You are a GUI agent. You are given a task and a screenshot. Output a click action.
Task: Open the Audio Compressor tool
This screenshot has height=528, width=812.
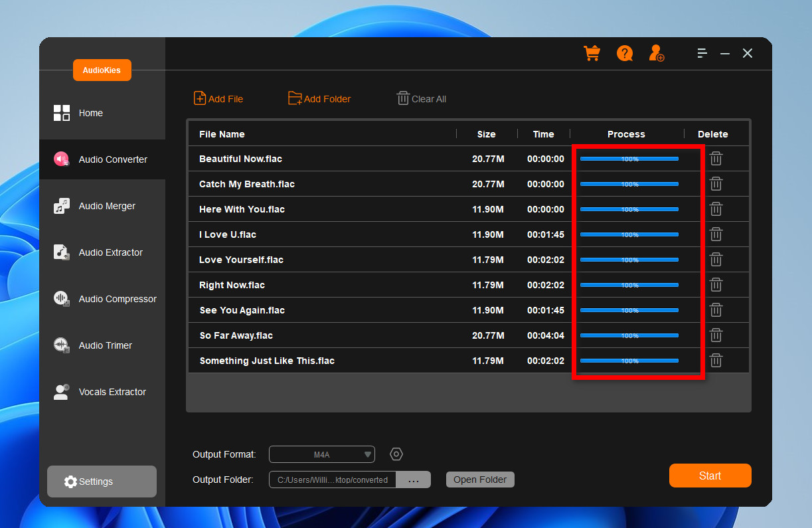click(102, 299)
